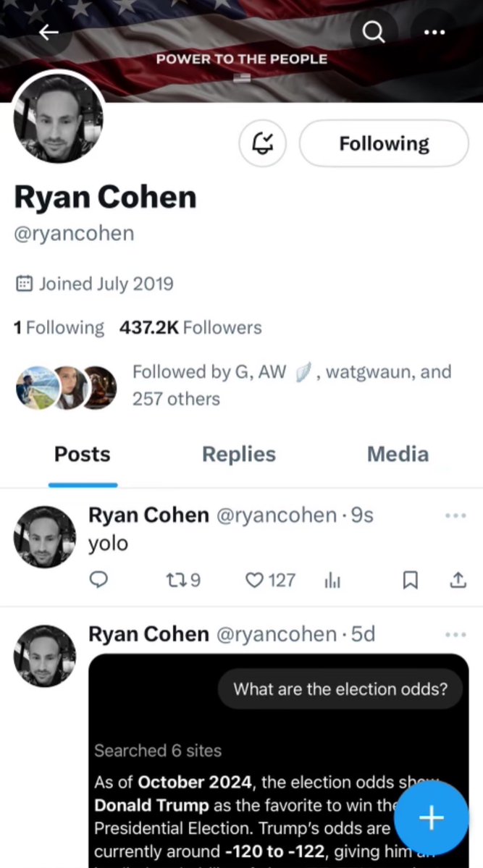The image size is (483, 868).
Task: Open the three-dot profile options menu
Action: click(x=434, y=33)
